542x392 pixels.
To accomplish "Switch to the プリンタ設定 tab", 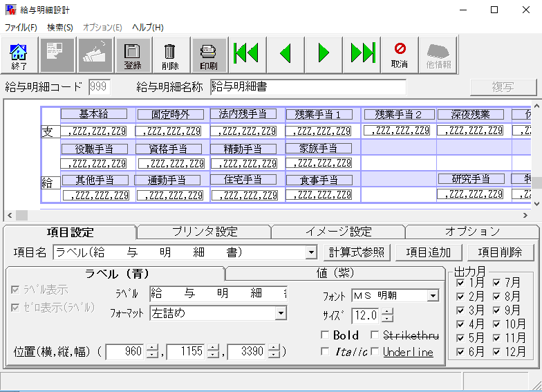I will 203,232.
